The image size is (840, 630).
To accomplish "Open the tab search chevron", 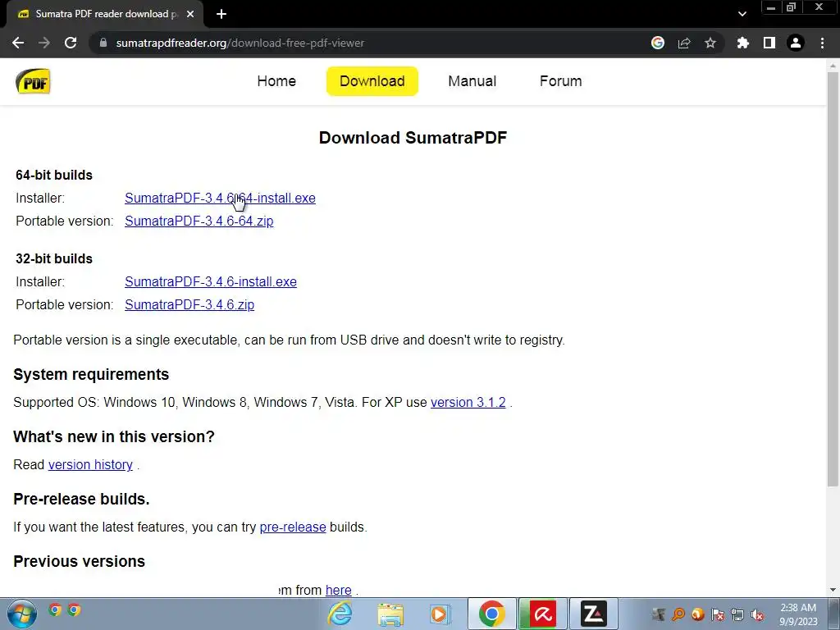I will [742, 14].
